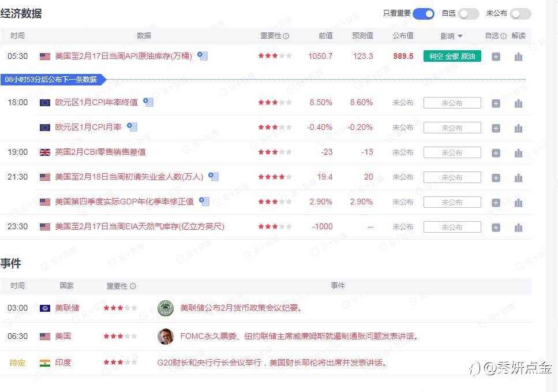Add 初请失业金人数 row to 自选 with plus icon

[496, 178]
